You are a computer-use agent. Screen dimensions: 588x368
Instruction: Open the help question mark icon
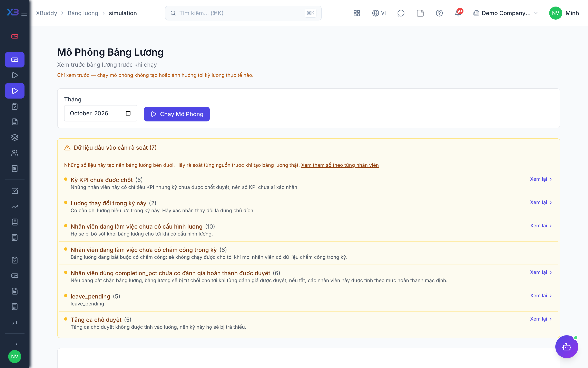[x=439, y=13]
